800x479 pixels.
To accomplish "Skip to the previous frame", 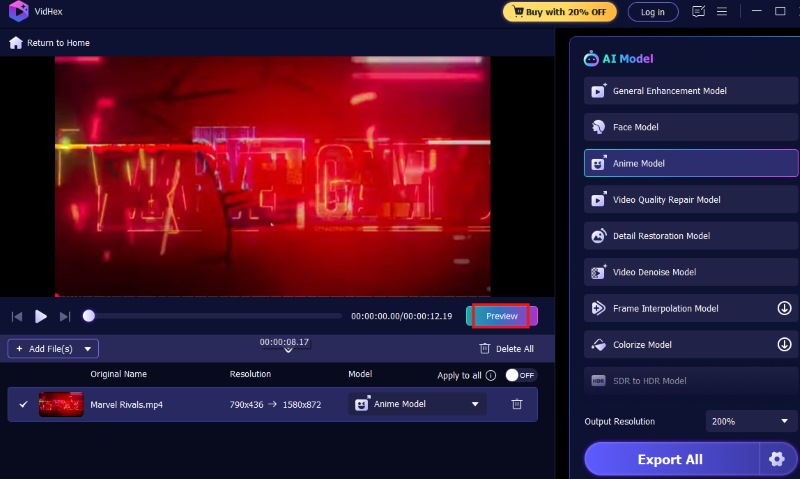I will 17,316.
